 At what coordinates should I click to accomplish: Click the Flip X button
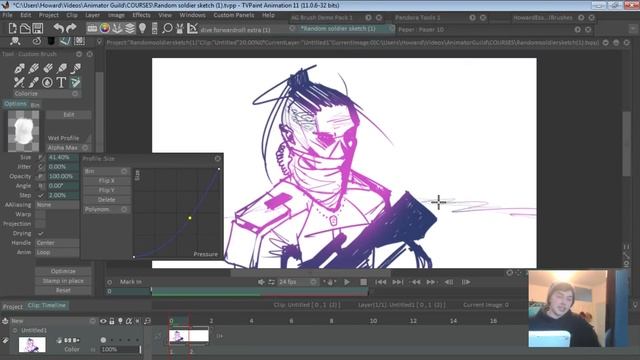click(107, 181)
